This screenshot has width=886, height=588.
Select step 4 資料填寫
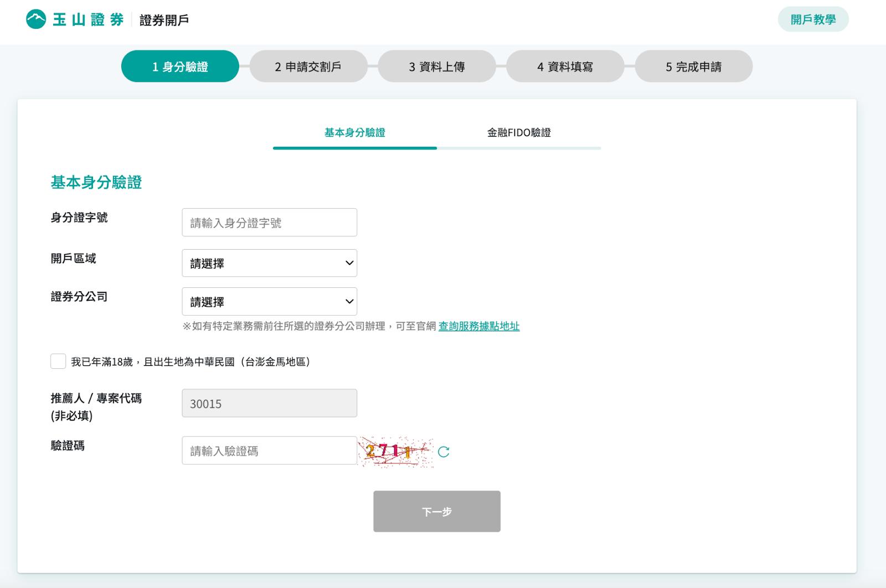click(x=565, y=66)
